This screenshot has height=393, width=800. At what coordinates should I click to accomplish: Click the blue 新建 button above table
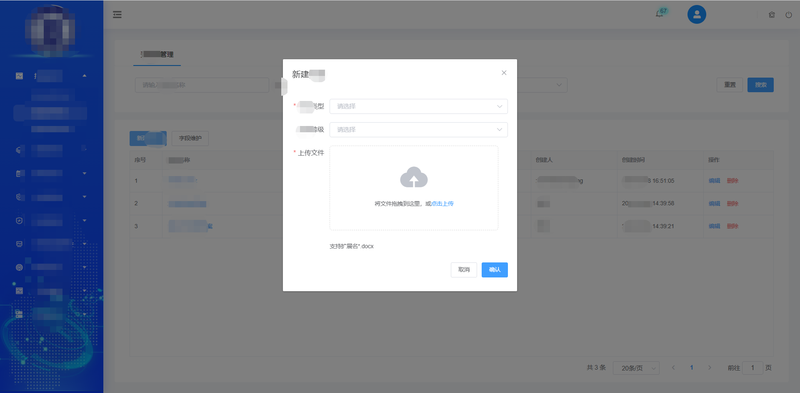pos(148,138)
